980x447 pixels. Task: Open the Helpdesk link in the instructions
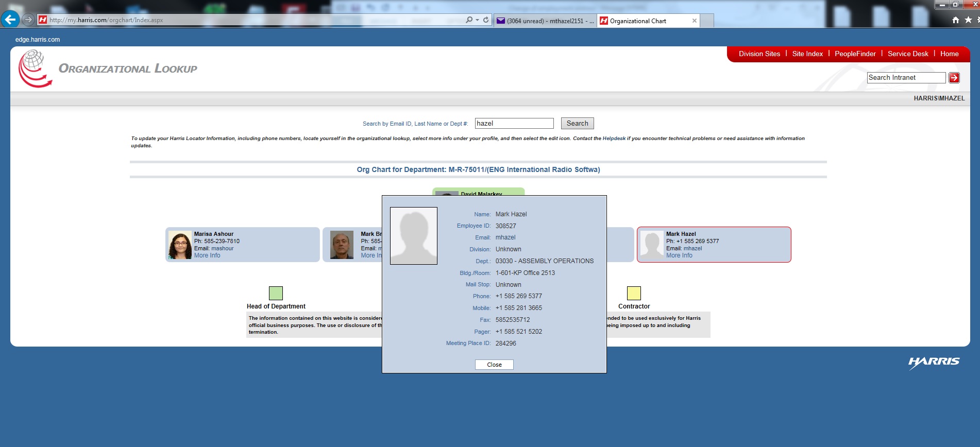614,139
